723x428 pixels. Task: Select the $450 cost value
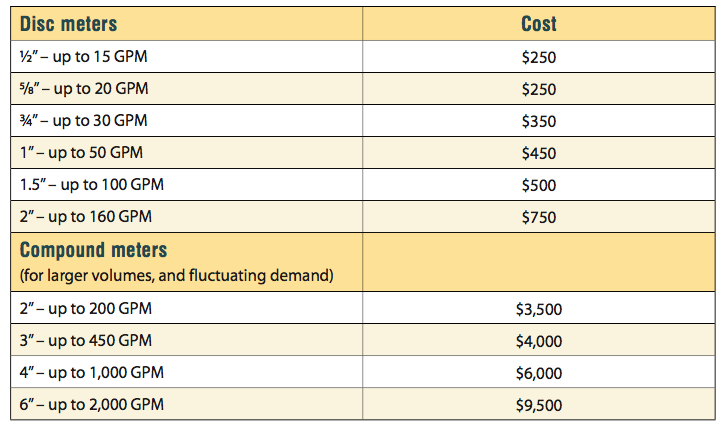tap(539, 153)
